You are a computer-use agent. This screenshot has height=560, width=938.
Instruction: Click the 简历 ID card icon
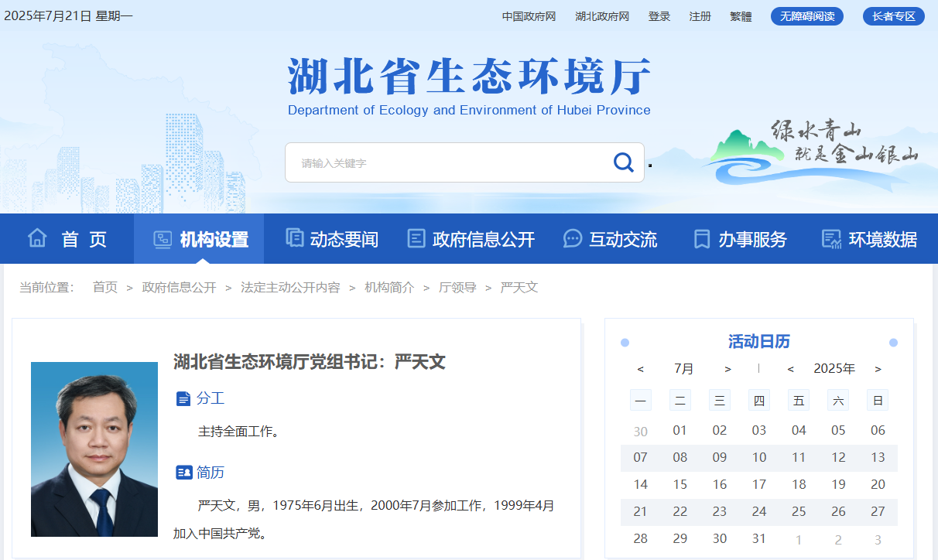(184, 473)
